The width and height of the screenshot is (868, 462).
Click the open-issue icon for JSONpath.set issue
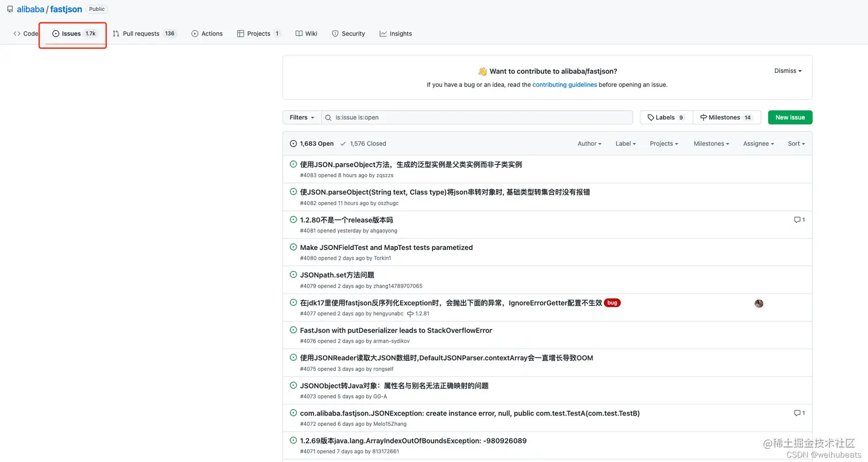point(293,275)
